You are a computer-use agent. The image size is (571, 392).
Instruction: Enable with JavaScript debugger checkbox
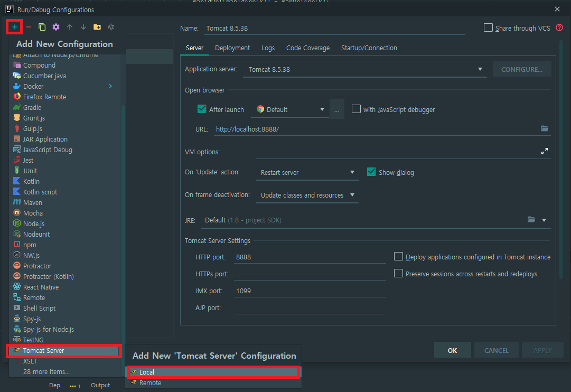(x=356, y=109)
